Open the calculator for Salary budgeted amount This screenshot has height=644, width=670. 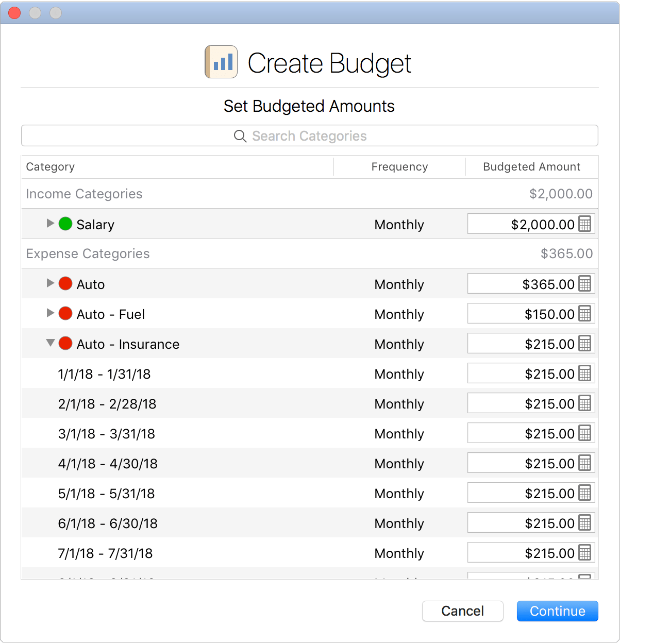point(585,224)
